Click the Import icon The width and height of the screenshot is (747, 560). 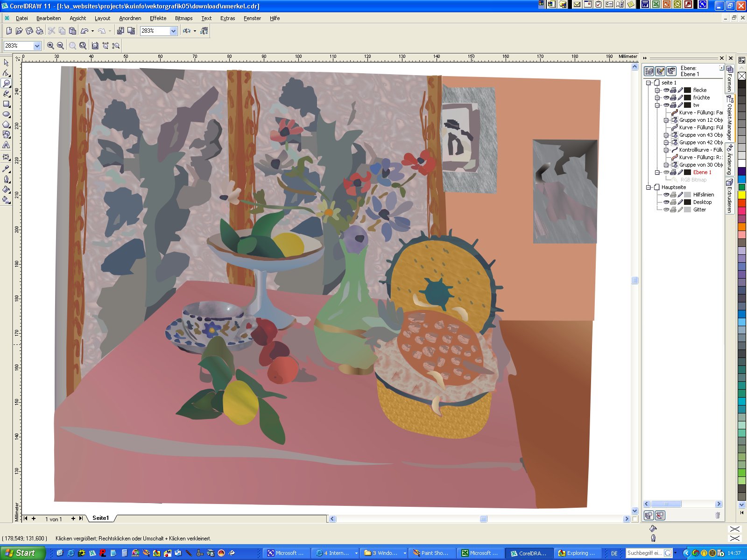120,31
